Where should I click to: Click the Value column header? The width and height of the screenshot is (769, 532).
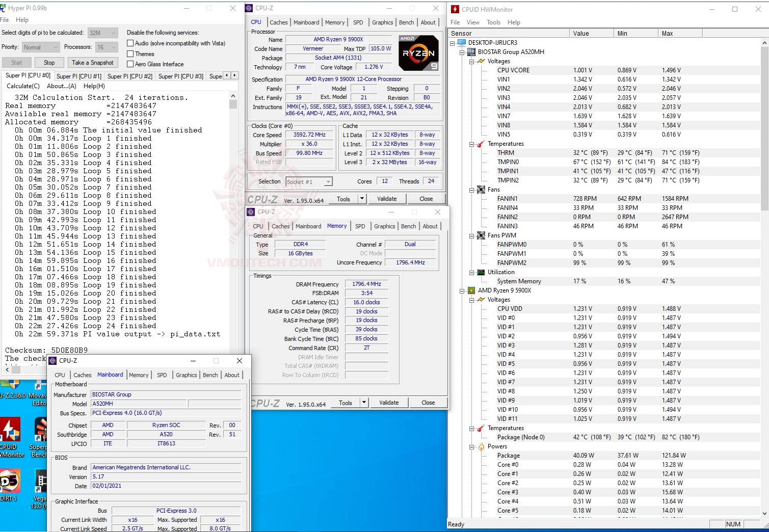(x=592, y=34)
